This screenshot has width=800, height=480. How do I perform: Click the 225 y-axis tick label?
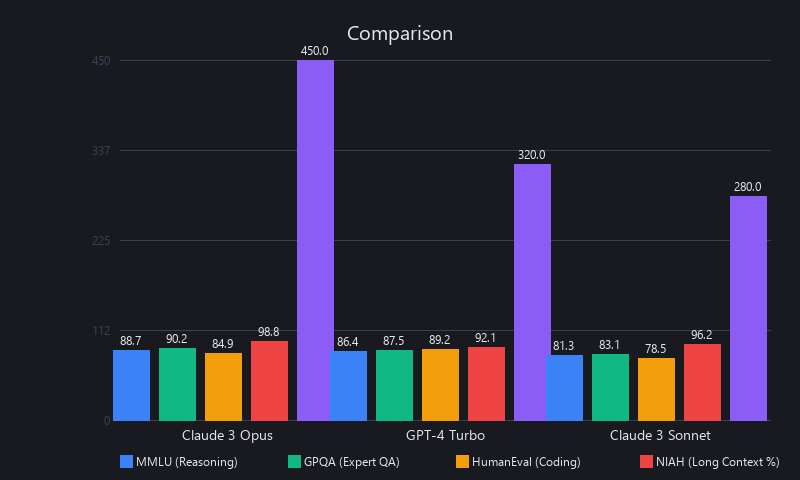coord(101,240)
